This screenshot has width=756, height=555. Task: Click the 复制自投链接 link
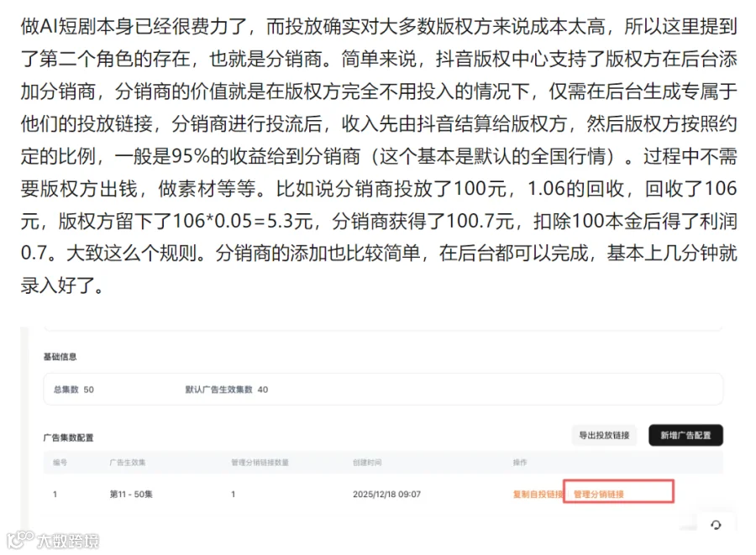tap(538, 494)
